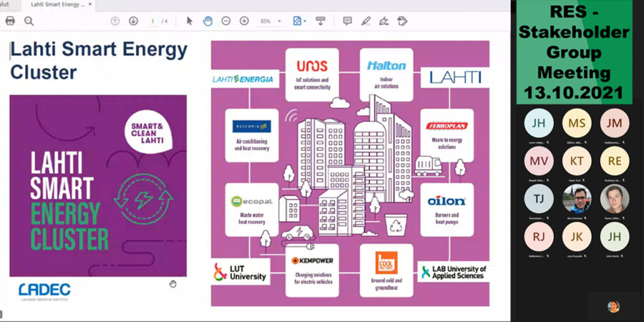Click the JH avatar with light blue background

pyautogui.click(x=539, y=123)
